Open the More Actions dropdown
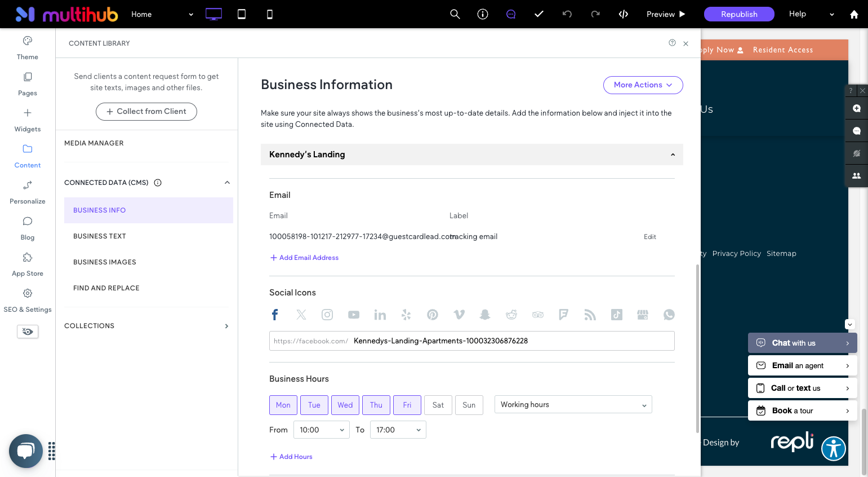The image size is (868, 477). [x=643, y=85]
